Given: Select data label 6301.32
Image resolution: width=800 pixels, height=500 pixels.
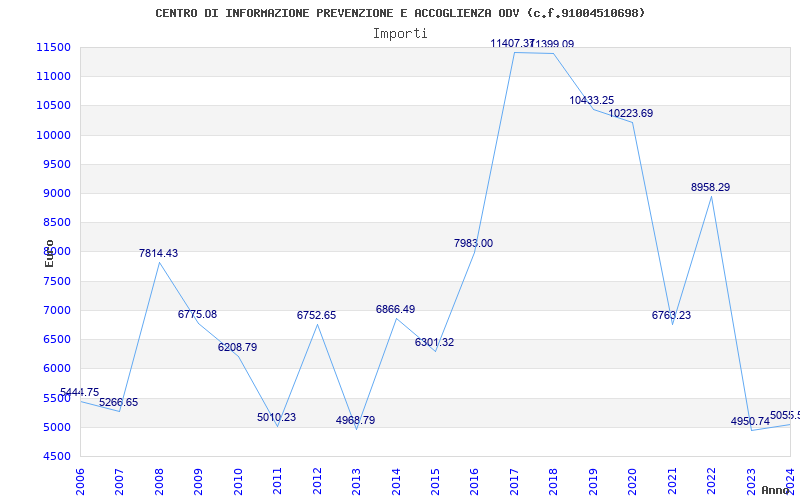Looking at the screenshot, I should click(x=434, y=342).
